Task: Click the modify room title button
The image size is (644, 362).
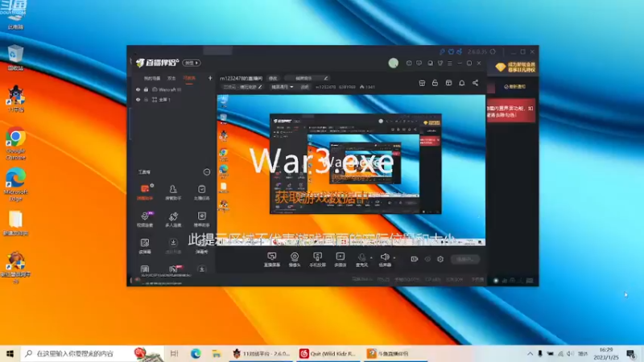Action: (x=273, y=78)
